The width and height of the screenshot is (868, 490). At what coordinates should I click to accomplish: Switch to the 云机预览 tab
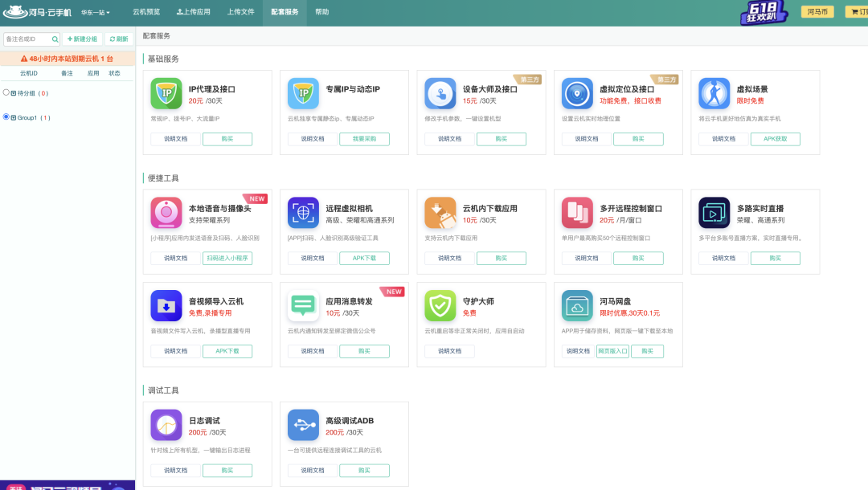(145, 12)
